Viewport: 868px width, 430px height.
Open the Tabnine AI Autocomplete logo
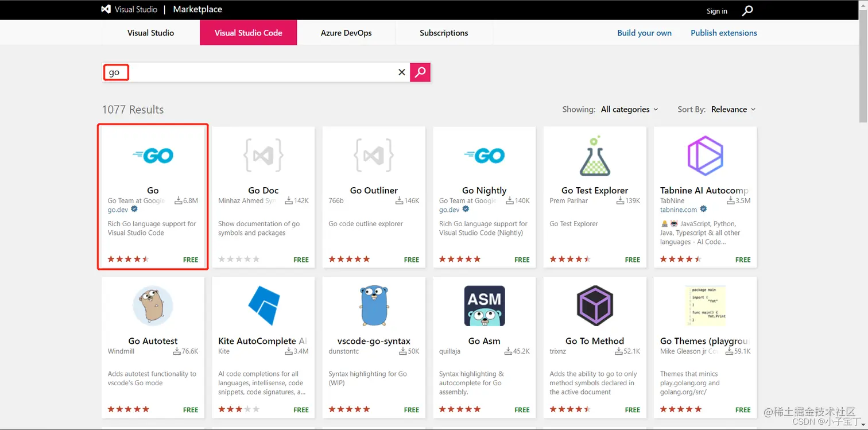705,155
